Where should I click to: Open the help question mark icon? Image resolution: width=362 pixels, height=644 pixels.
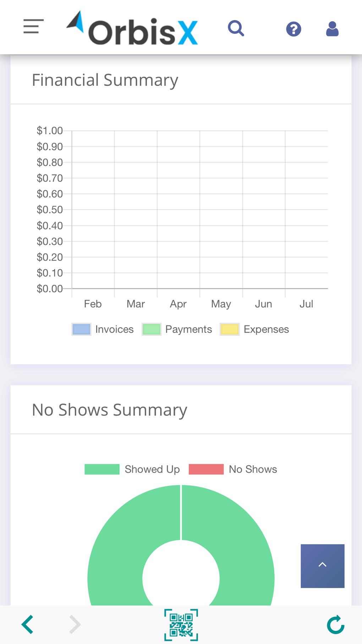(x=294, y=29)
